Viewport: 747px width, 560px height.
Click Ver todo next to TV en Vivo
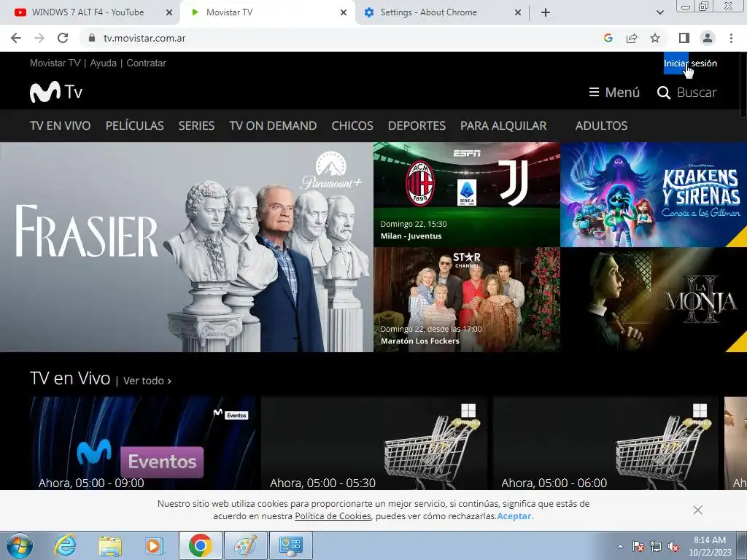pyautogui.click(x=147, y=381)
